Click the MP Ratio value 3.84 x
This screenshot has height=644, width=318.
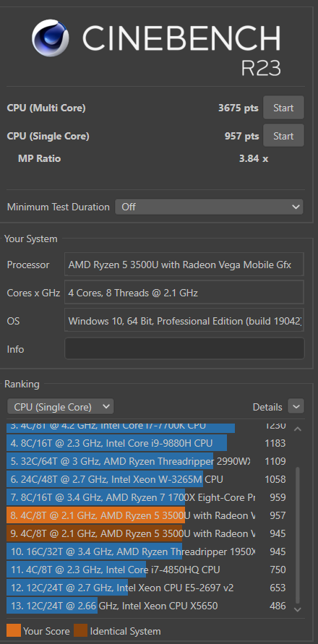point(254,158)
